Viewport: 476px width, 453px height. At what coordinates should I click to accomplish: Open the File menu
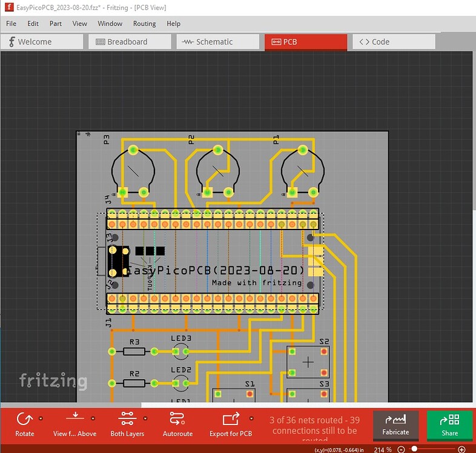(x=12, y=24)
